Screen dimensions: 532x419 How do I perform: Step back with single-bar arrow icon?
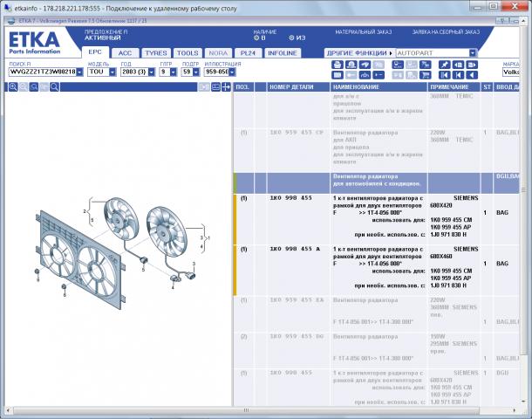458,75
